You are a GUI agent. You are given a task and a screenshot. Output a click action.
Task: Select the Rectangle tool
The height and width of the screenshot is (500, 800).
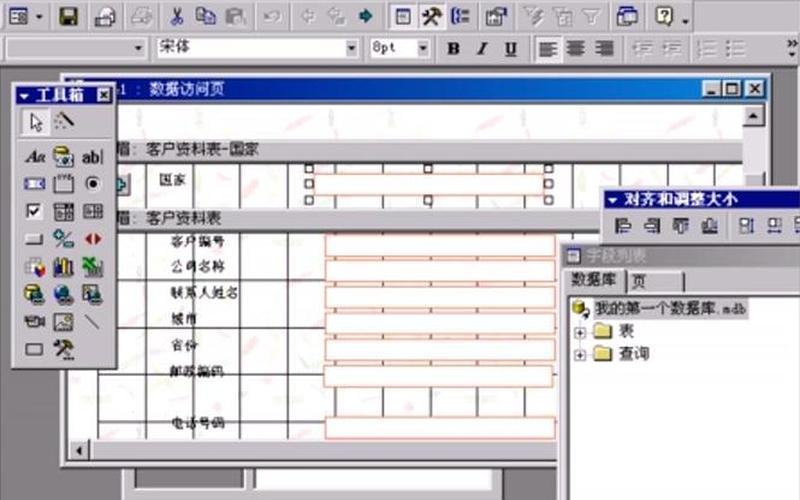coord(35,349)
